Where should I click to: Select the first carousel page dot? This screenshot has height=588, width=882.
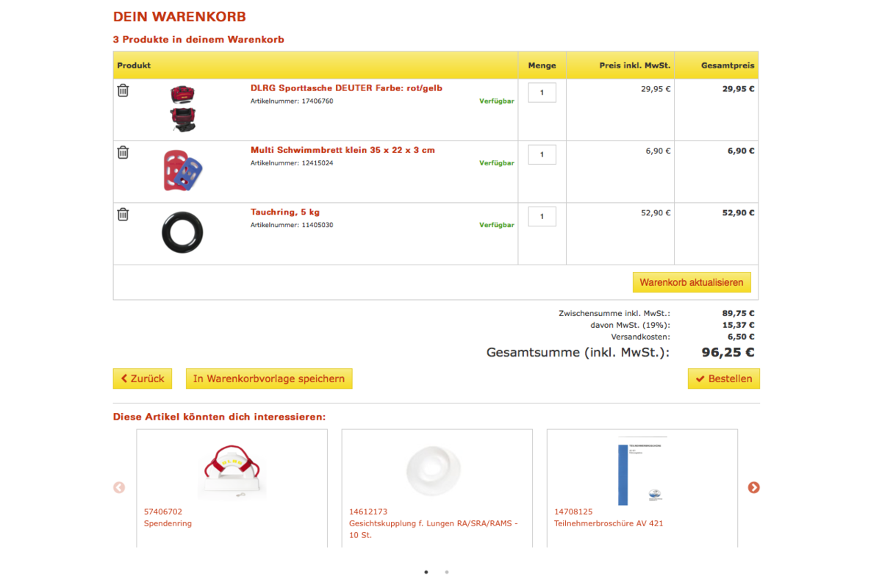426,572
